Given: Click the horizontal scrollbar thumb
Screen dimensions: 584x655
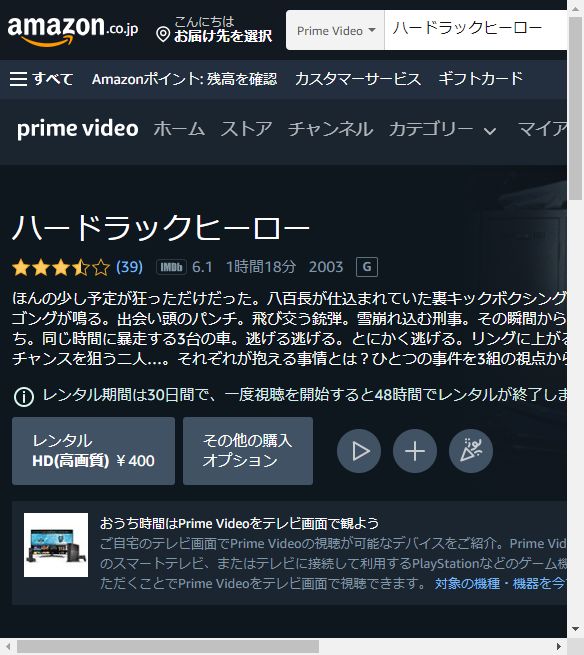Looking at the screenshot, I should (168, 647).
